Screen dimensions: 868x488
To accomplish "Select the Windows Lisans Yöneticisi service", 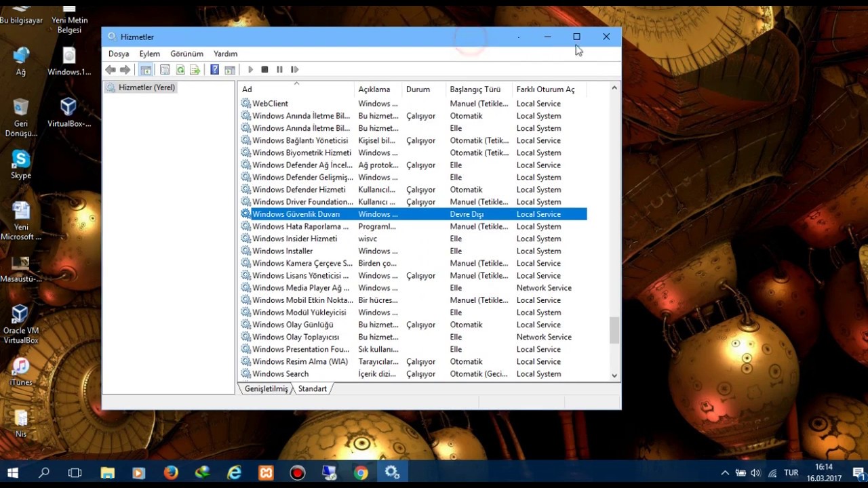I will click(x=413, y=276).
